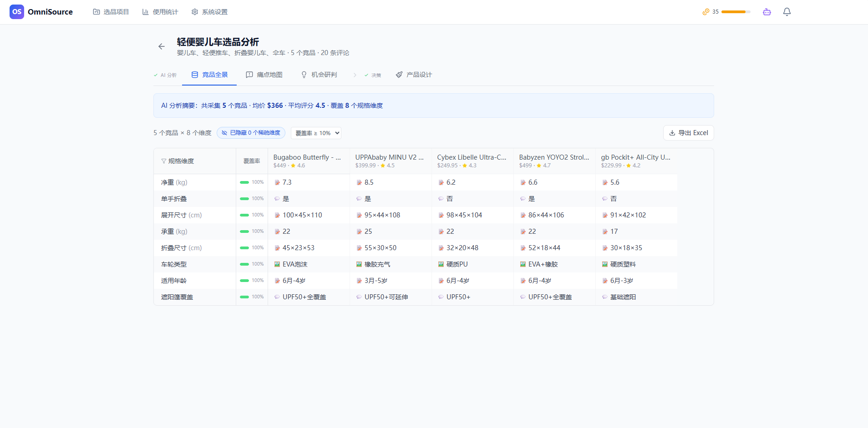Open the notifications bell
The image size is (868, 428).
pos(787,11)
